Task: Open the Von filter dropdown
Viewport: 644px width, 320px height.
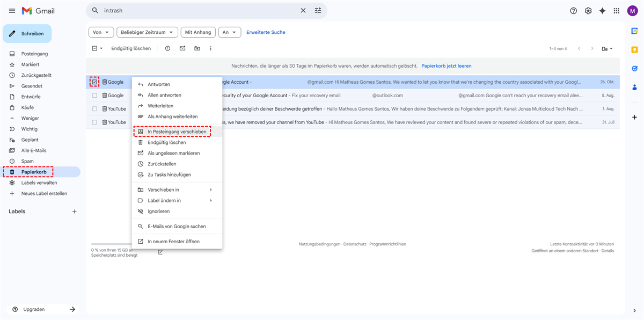Action: click(101, 32)
